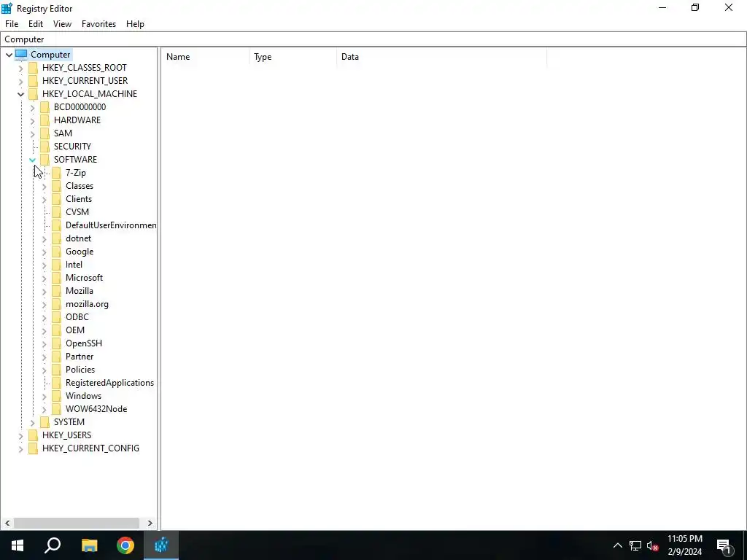This screenshot has width=747, height=560.
Task: Select the dotnet key
Action: coord(78,238)
